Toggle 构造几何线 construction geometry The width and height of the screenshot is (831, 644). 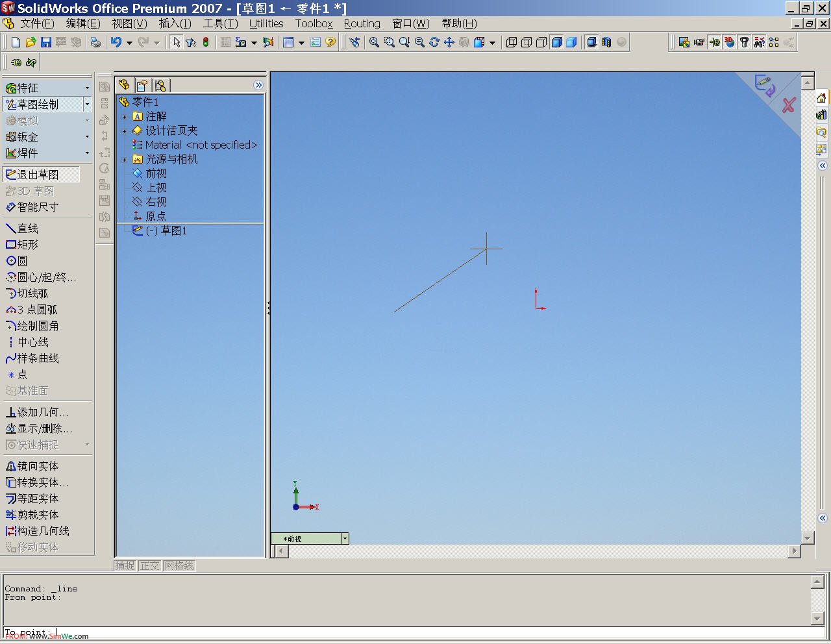[x=38, y=531]
